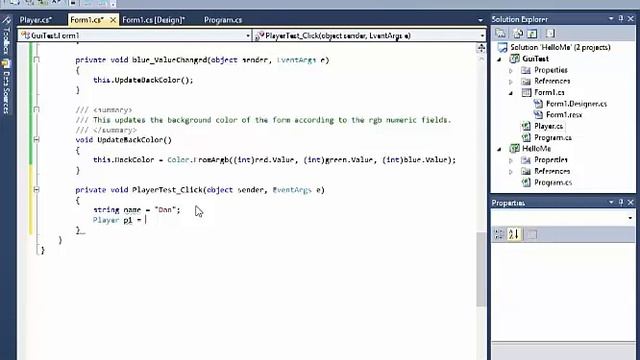Image resolution: width=640 pixels, height=360 pixels.
Task: Collapse the GuiTest project node
Action: coord(499,59)
